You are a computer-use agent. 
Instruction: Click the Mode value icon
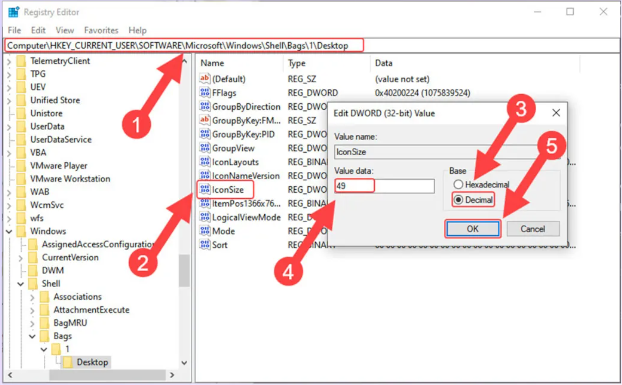[x=205, y=231]
